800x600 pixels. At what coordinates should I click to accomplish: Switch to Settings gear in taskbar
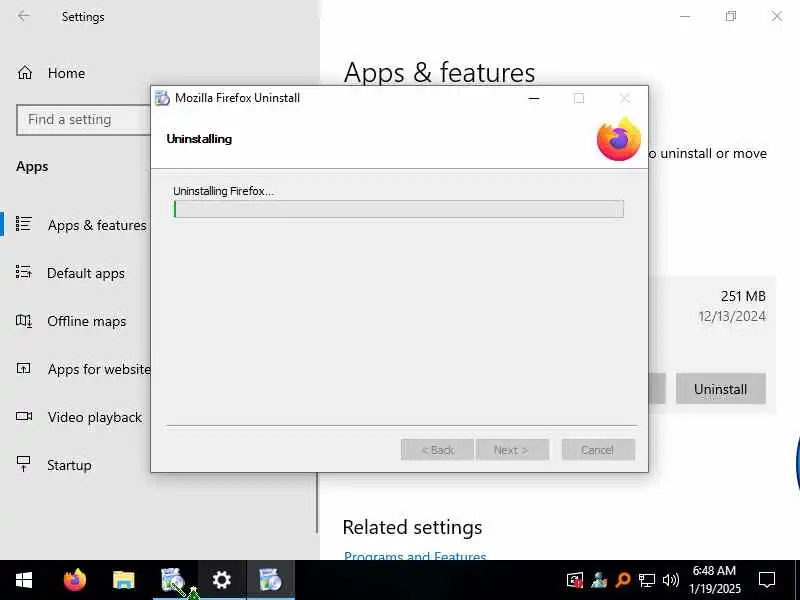(x=221, y=580)
